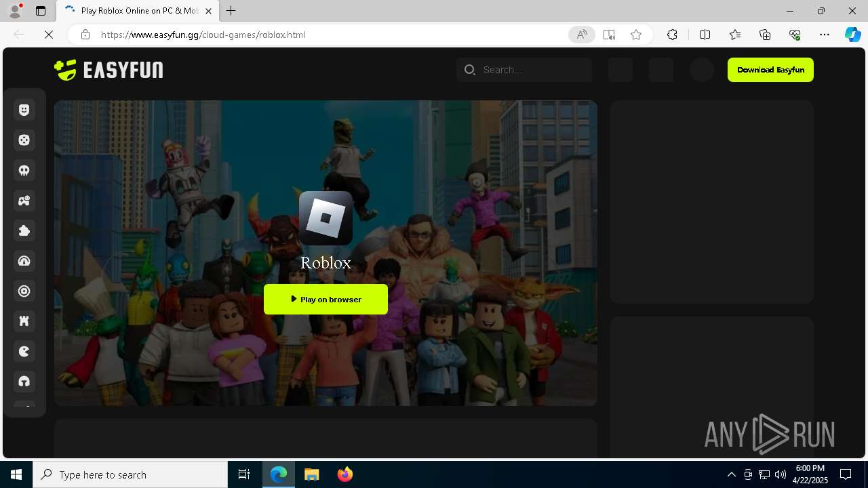Open the gamepad category in sidebar

24,201
